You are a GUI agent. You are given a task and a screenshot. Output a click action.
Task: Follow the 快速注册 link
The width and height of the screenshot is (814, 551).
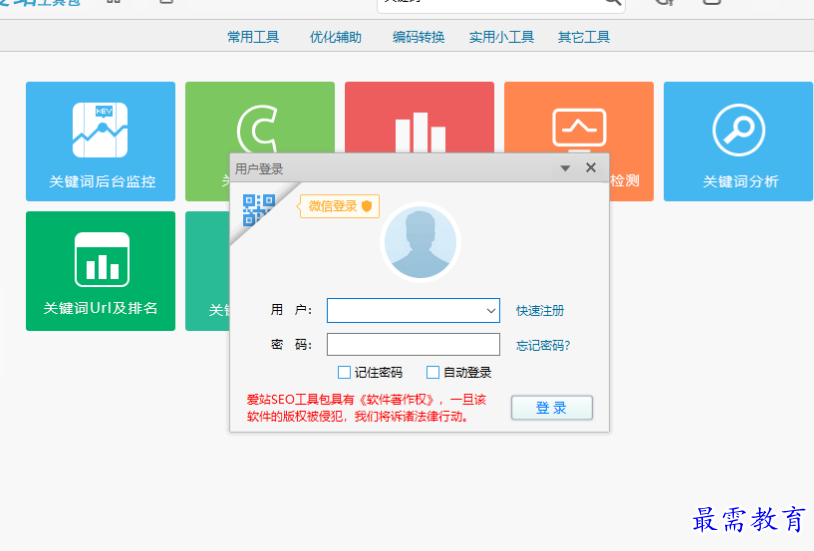pos(540,311)
